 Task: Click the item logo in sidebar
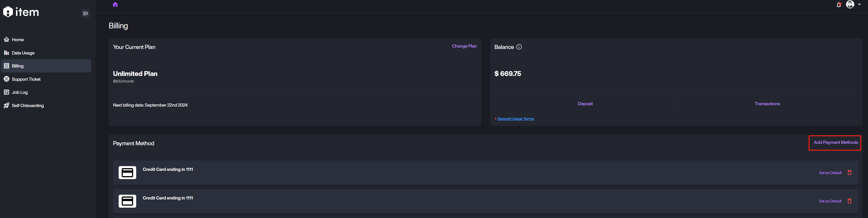coord(21,12)
